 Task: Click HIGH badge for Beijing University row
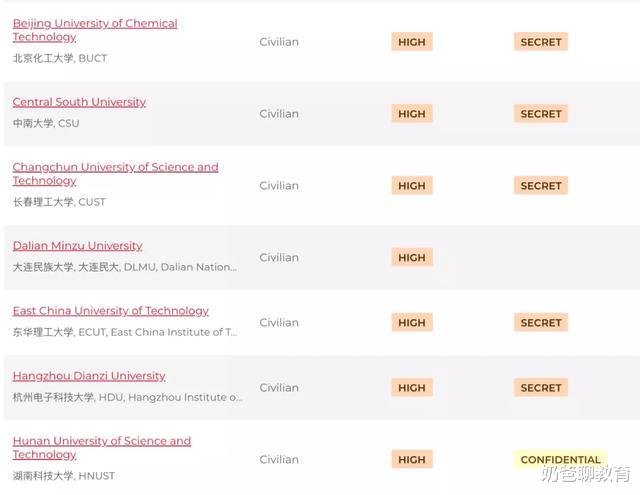click(x=411, y=42)
